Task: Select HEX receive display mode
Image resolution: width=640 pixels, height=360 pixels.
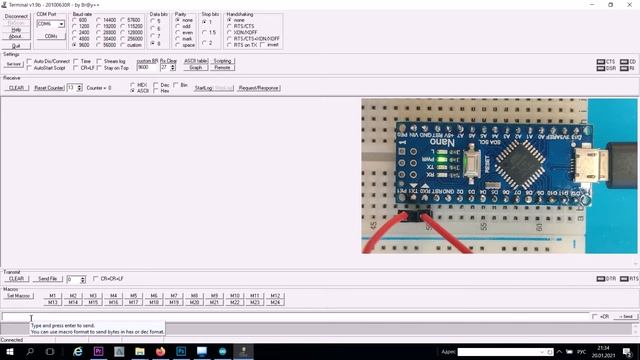Action: 132,85
